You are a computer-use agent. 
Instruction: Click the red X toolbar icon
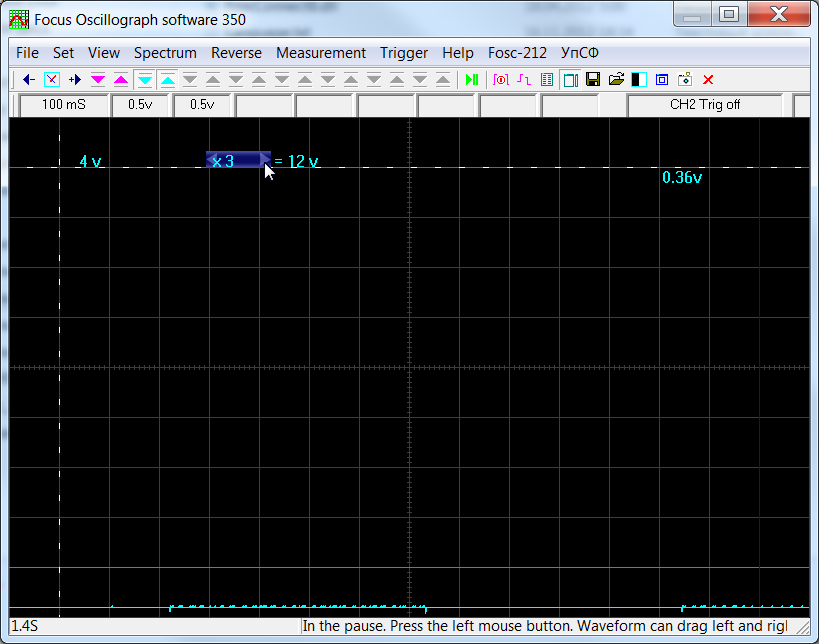click(708, 80)
